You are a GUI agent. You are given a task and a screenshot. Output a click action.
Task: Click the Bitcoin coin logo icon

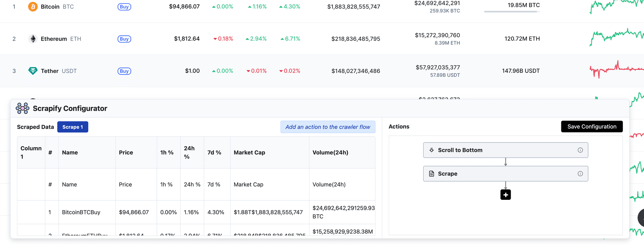tap(33, 7)
